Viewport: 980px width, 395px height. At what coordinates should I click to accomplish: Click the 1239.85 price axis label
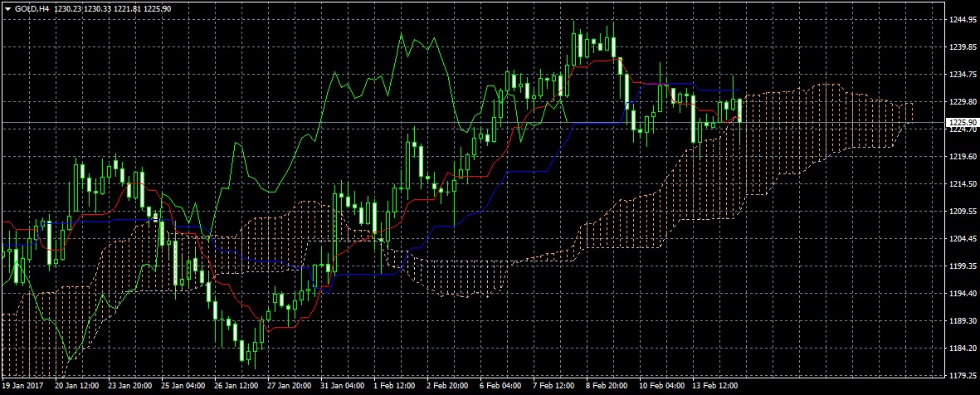[x=963, y=47]
